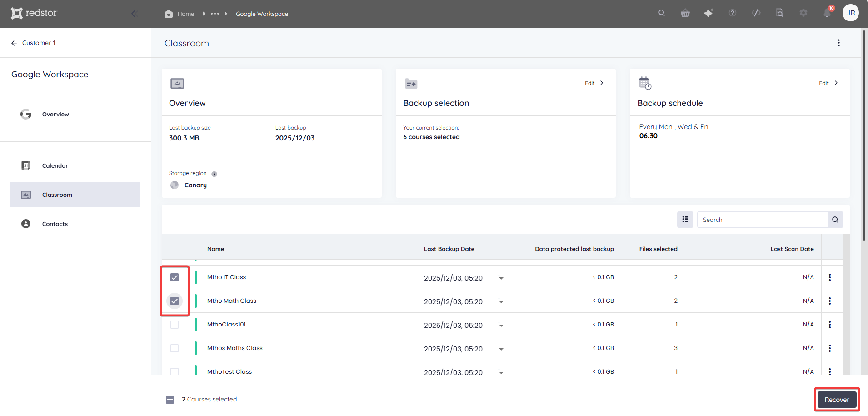This screenshot has width=868, height=416.
Task: Open the search icon in top bar
Action: pos(662,13)
